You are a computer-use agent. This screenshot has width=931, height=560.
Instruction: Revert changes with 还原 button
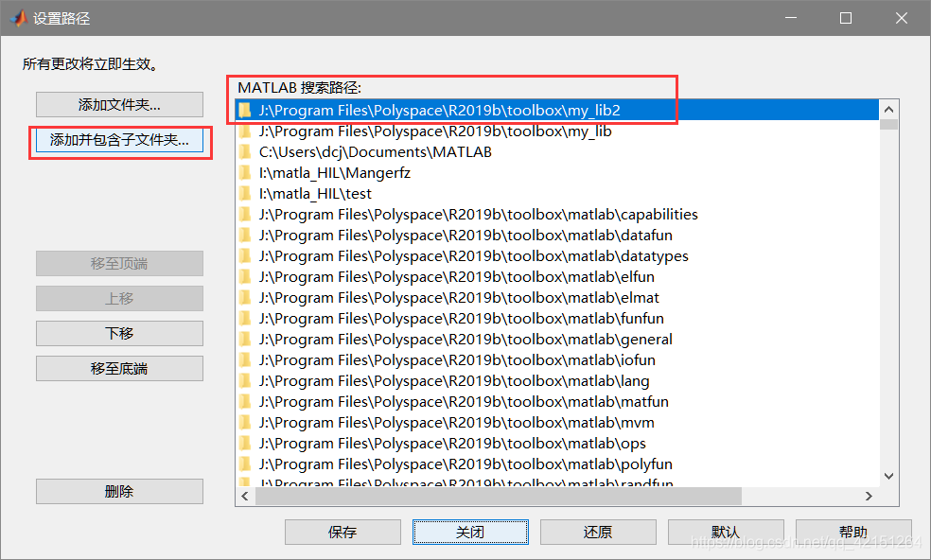pyautogui.click(x=598, y=532)
